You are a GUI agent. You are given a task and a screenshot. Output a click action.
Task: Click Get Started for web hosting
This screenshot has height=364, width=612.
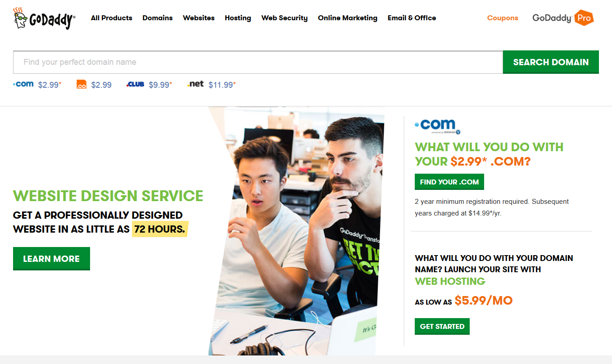coord(442,326)
